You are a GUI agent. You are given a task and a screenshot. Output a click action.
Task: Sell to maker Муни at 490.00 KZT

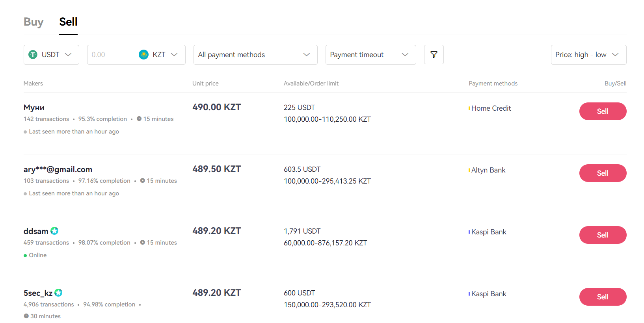tap(603, 111)
